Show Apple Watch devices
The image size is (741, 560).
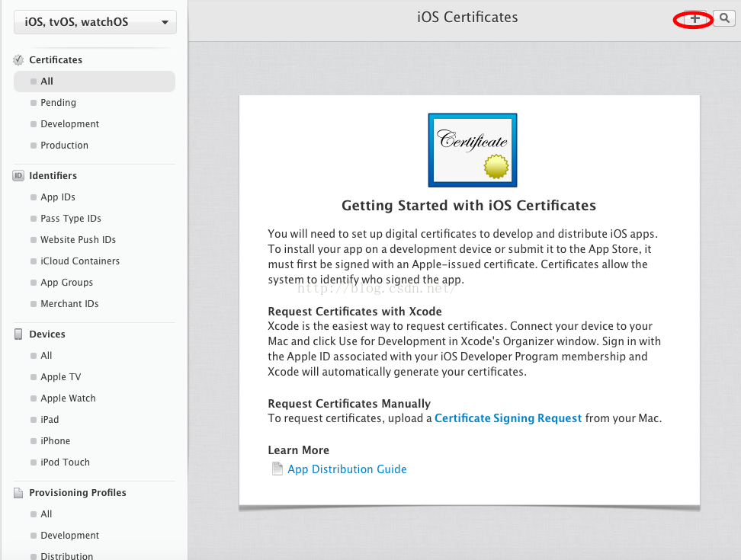click(x=68, y=398)
